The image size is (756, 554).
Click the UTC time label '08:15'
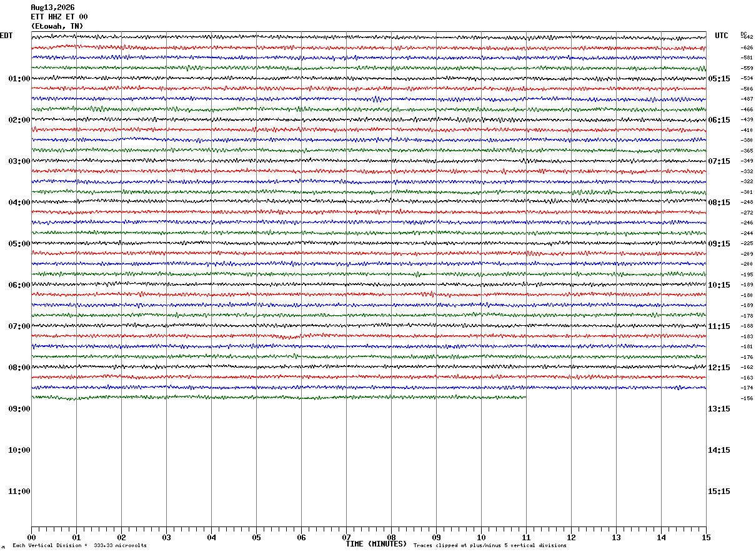[719, 203]
